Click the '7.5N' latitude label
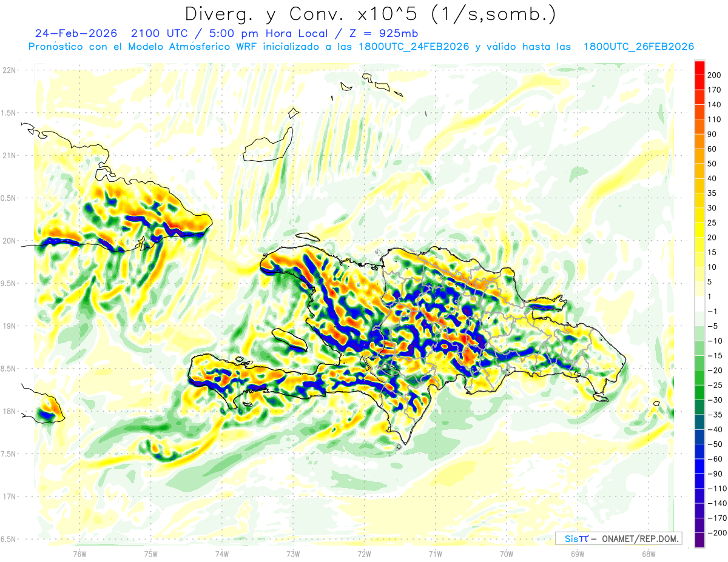Image resolution: width=728 pixels, height=562 pixels. pyautogui.click(x=9, y=454)
